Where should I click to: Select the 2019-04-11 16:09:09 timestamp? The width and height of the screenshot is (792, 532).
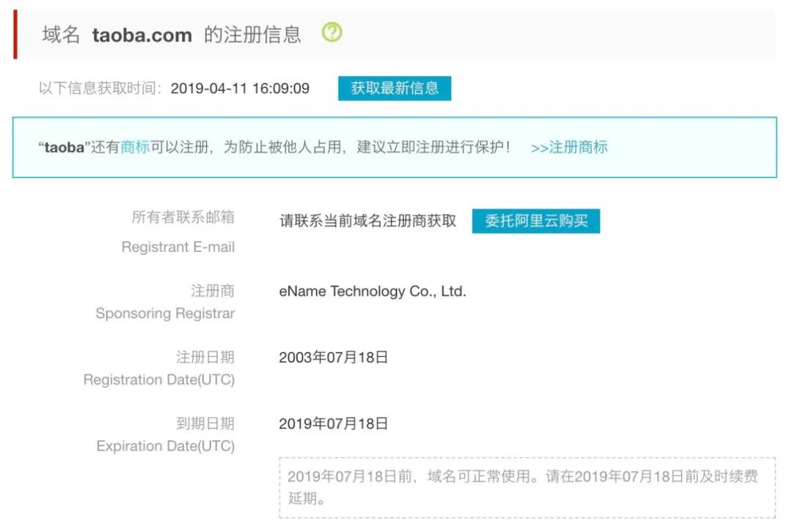[x=240, y=89]
